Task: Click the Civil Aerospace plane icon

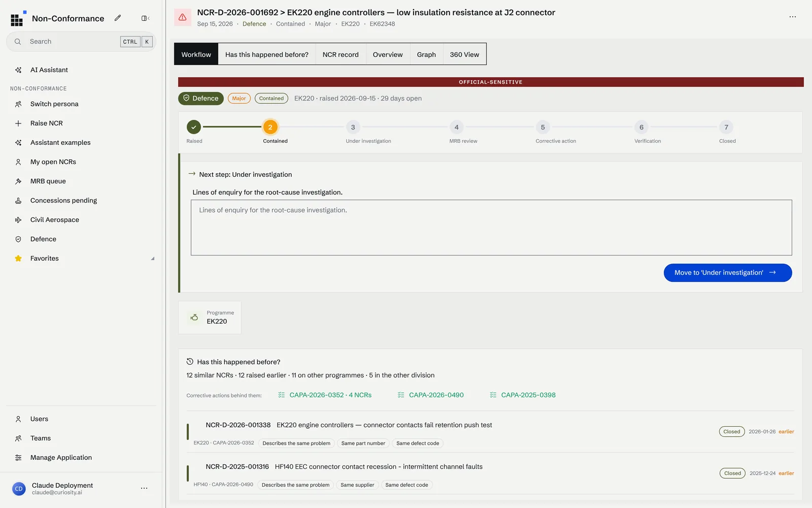Action: (18, 220)
